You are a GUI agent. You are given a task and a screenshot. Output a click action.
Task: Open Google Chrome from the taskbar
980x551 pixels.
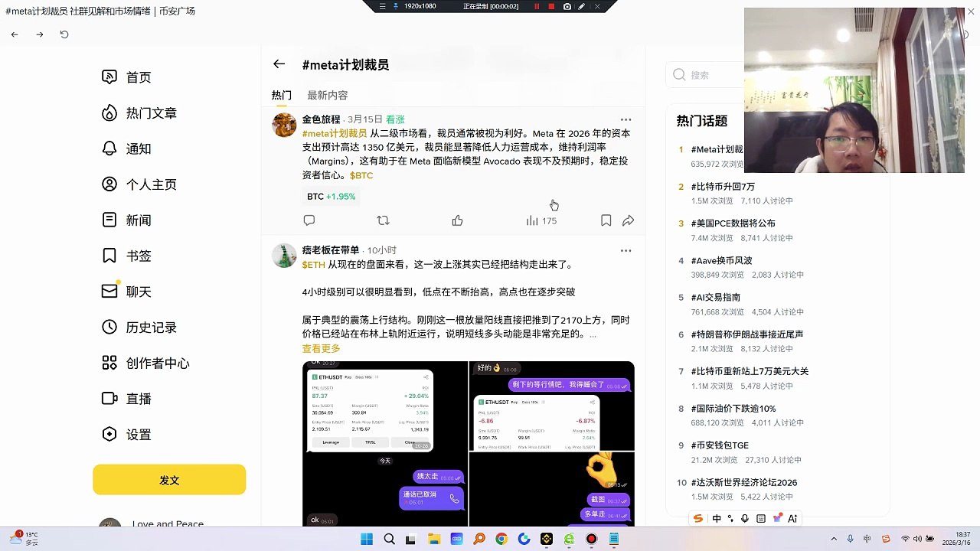501,539
